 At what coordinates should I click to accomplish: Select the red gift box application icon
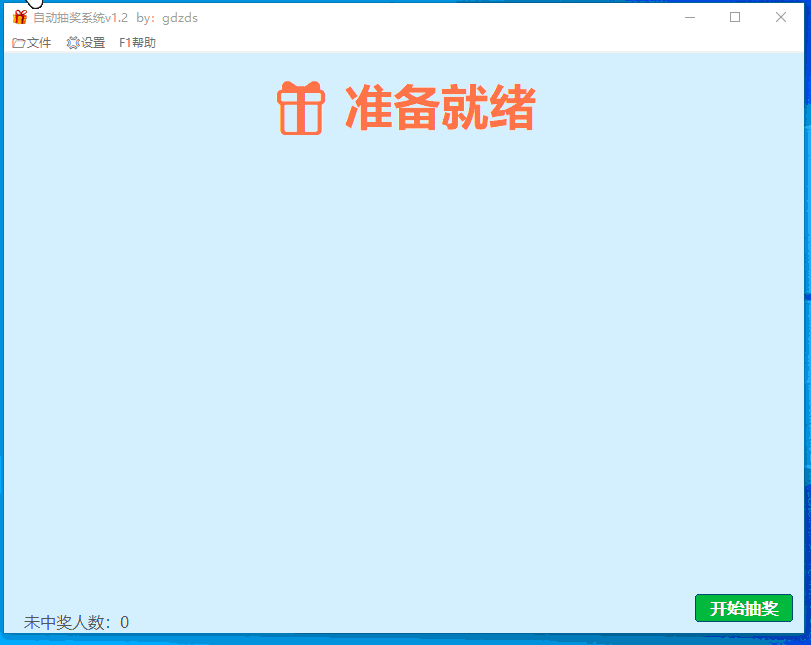coord(20,17)
